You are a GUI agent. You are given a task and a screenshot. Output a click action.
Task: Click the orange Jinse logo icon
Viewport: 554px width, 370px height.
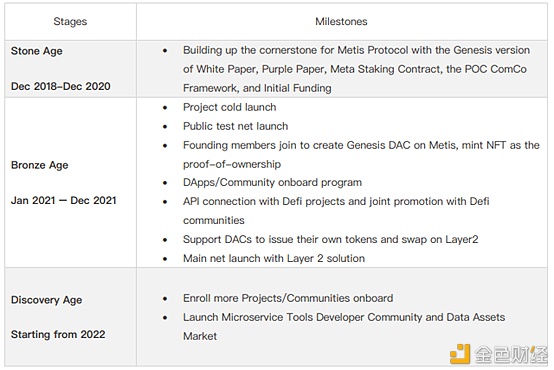(x=460, y=354)
